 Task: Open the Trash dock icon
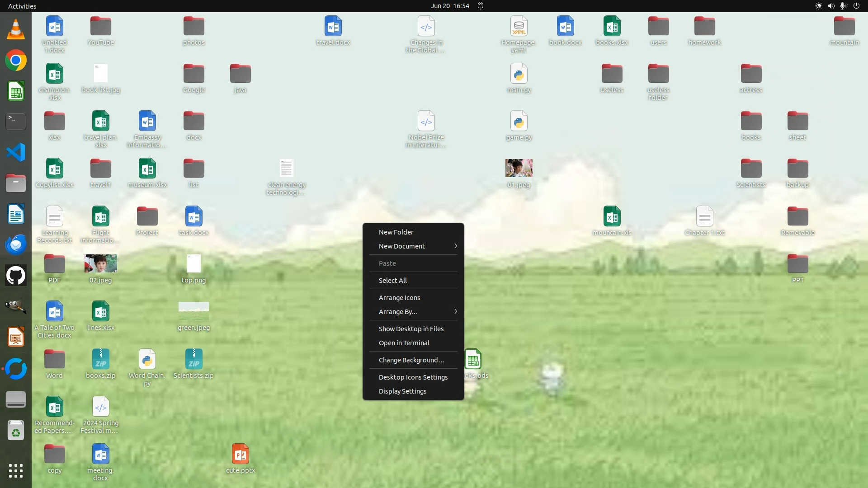(x=16, y=430)
